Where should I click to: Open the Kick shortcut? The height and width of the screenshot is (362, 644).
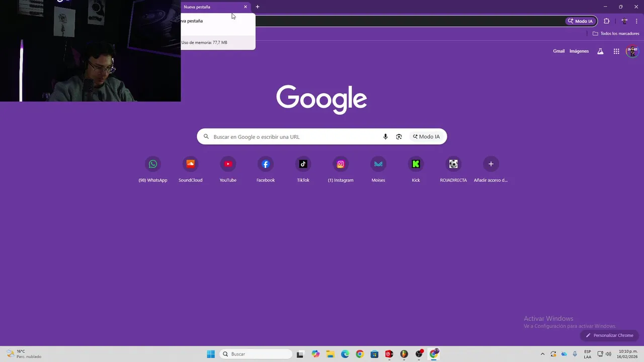click(416, 170)
